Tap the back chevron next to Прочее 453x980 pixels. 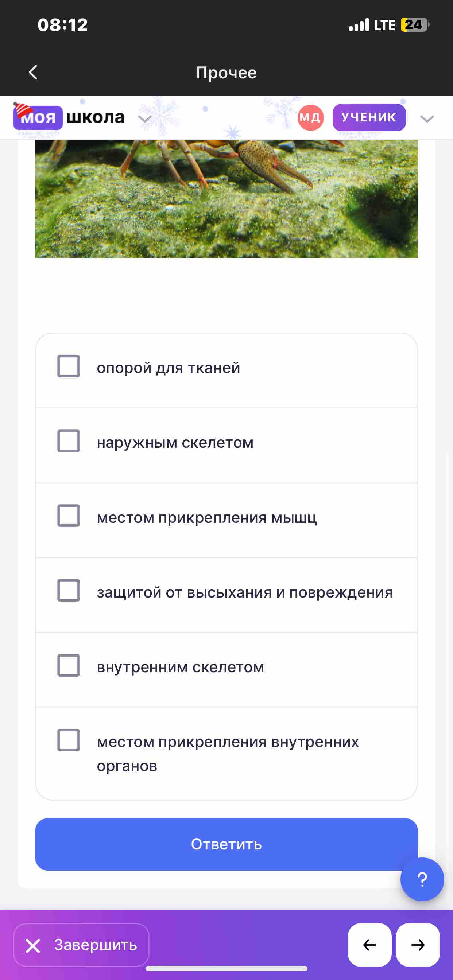[33, 72]
